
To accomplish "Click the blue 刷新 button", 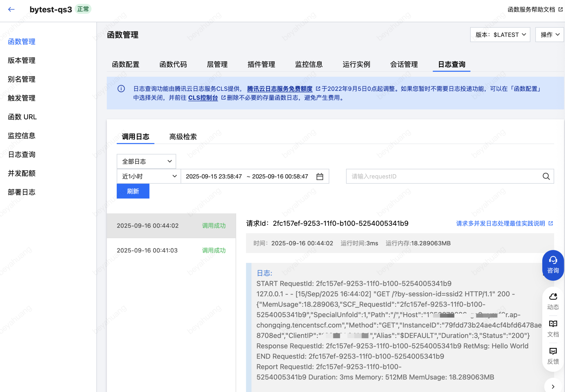I will (133, 191).
